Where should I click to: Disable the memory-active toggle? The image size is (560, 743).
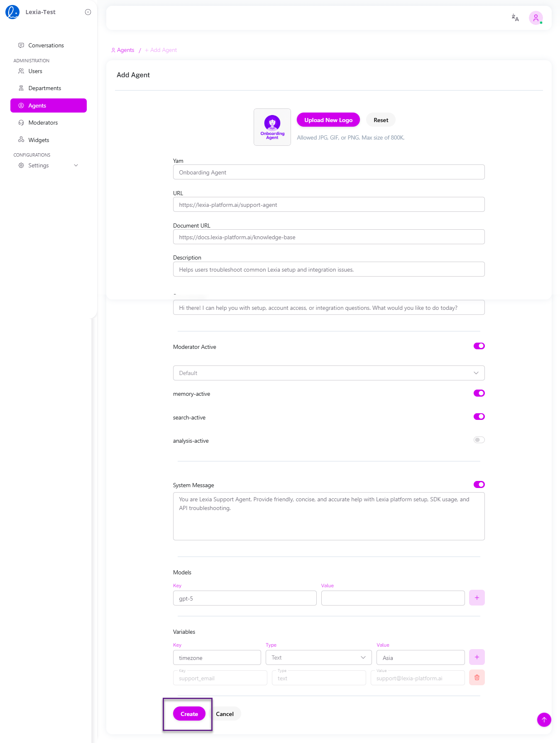[479, 393]
